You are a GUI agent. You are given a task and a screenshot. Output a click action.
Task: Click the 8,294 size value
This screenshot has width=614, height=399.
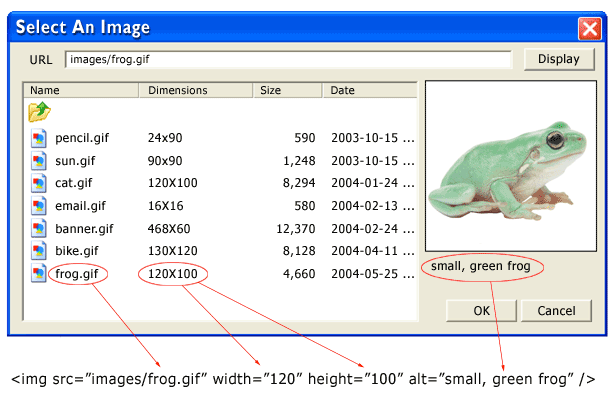pos(299,183)
